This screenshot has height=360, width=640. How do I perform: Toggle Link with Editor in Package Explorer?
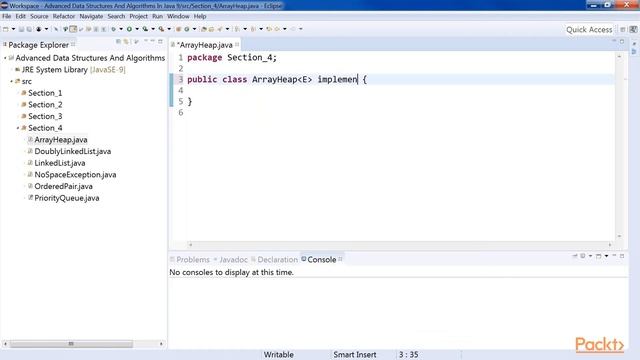click(126, 42)
